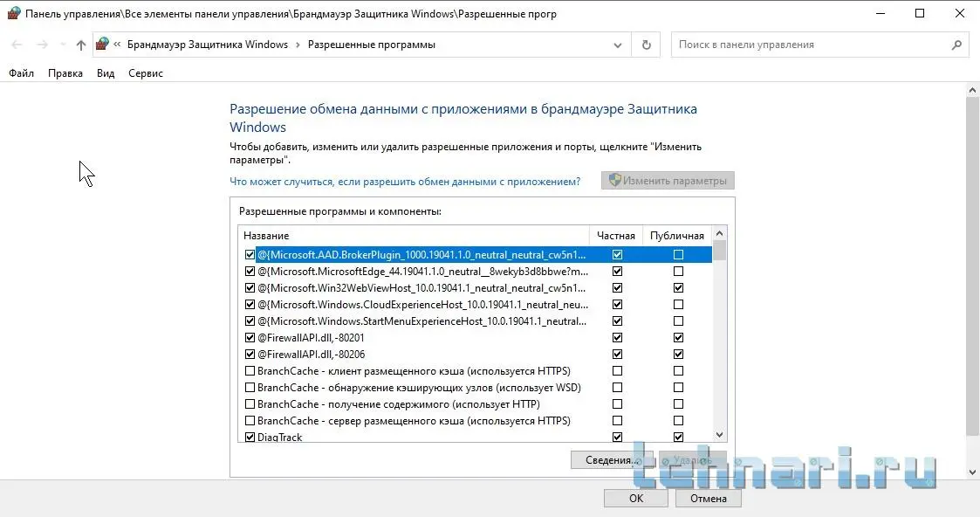The image size is (980, 517).
Task: Toggle Private checkbox for CloudExperienceHost
Action: pos(618,305)
